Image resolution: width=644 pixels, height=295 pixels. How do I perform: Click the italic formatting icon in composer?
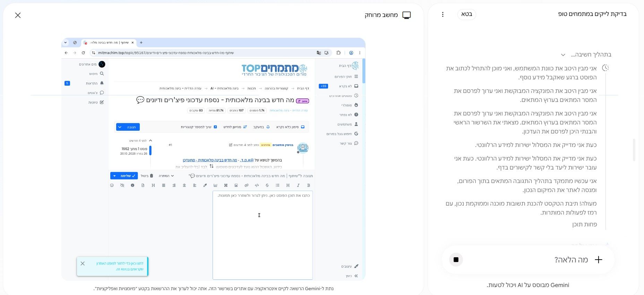(298, 185)
